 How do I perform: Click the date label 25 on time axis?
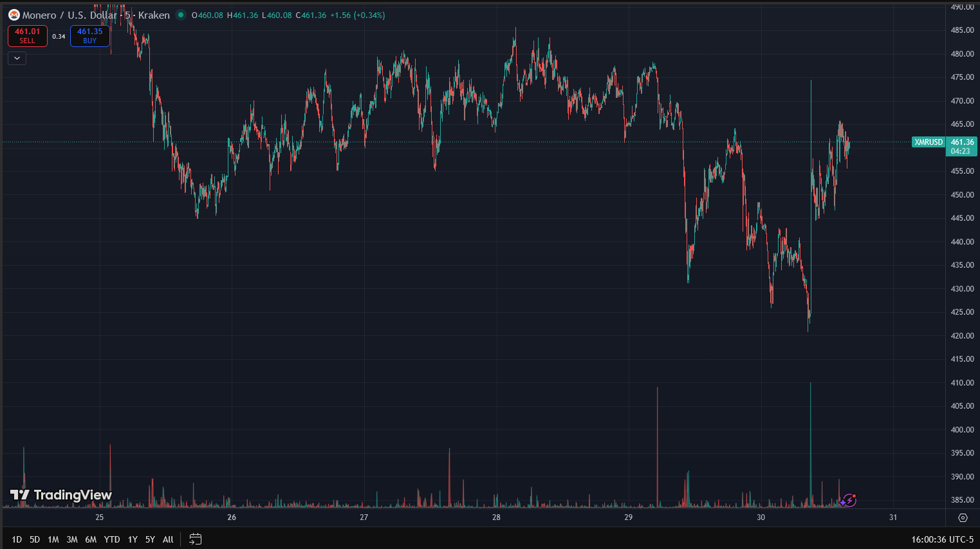100,517
